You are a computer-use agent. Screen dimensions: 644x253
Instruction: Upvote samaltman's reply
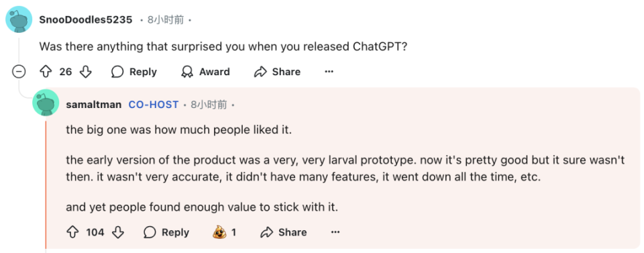pyautogui.click(x=72, y=232)
